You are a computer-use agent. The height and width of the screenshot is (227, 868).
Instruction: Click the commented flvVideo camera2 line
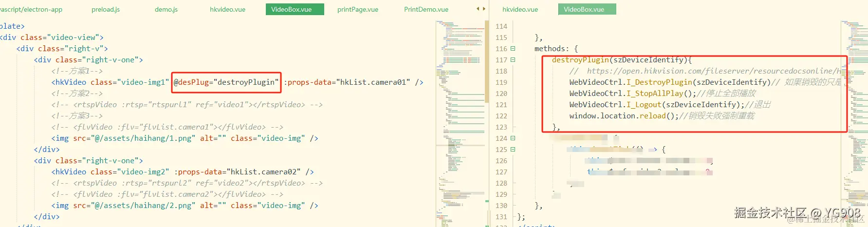pos(167,194)
